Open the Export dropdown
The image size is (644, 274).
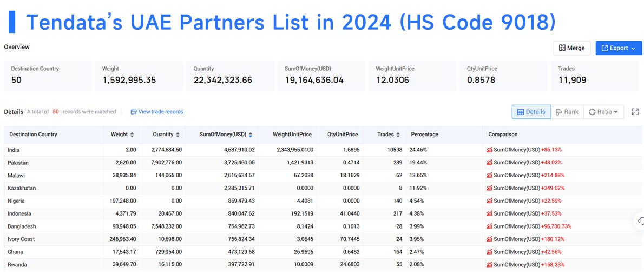(619, 48)
